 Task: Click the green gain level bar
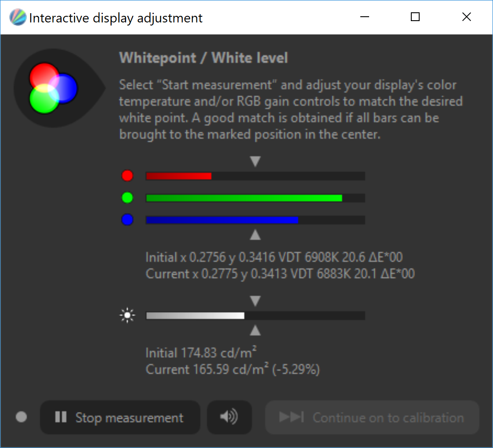[x=255, y=198]
